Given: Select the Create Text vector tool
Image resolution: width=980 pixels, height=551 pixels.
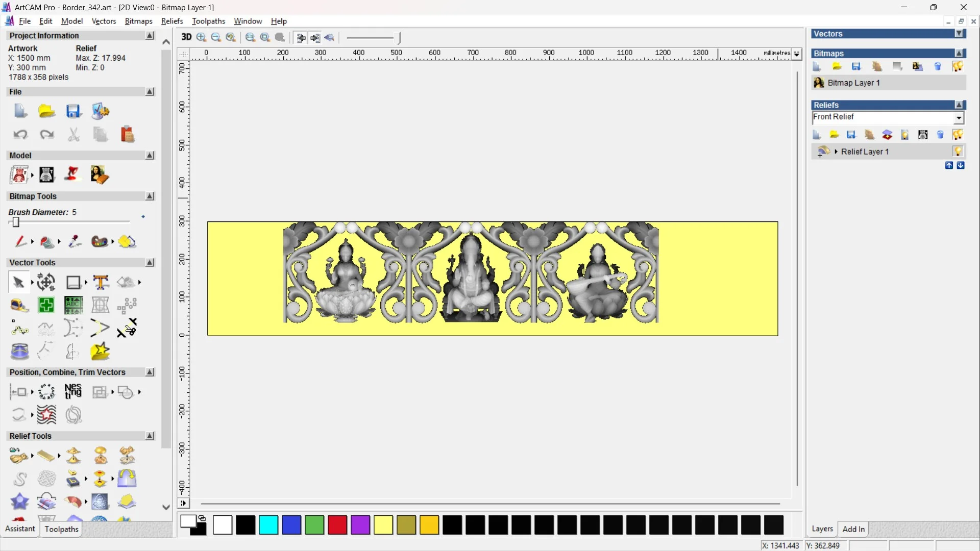Looking at the screenshot, I should pos(101,282).
